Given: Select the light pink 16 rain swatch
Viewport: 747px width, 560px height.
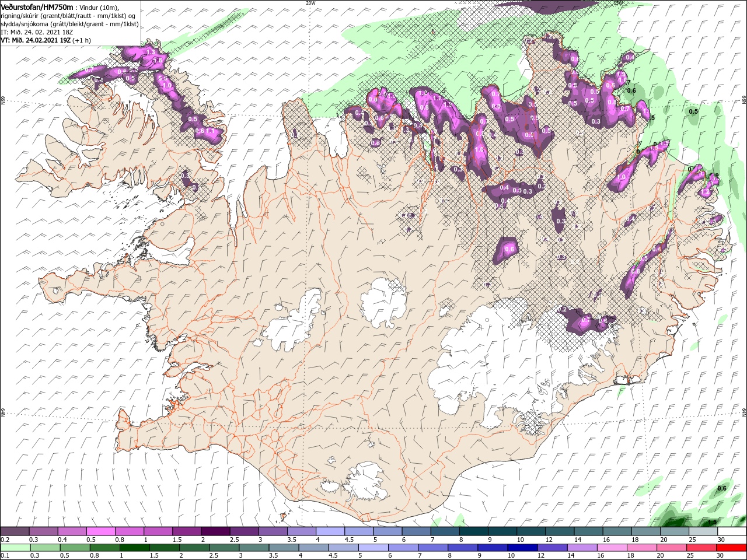Looking at the screenshot, I should click(x=613, y=548).
